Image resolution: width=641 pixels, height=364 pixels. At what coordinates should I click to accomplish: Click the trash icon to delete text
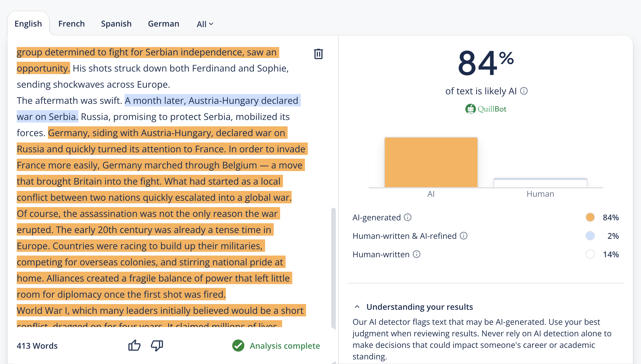point(318,54)
